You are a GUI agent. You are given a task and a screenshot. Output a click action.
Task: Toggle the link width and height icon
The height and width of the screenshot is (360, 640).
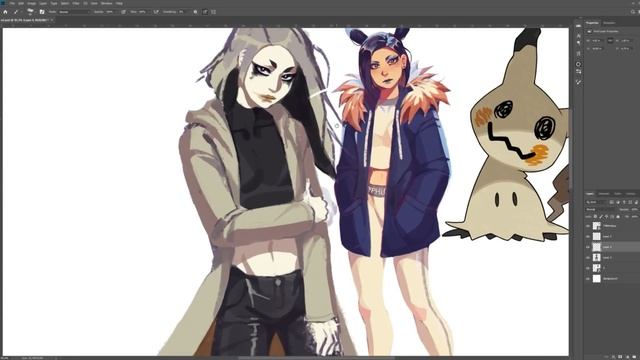610,40
